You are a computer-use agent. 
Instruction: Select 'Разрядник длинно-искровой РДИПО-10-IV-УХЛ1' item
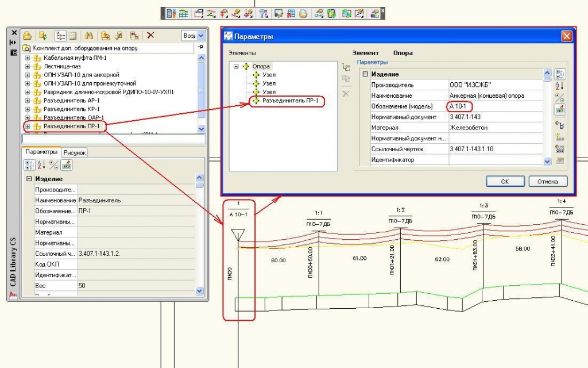[109, 92]
